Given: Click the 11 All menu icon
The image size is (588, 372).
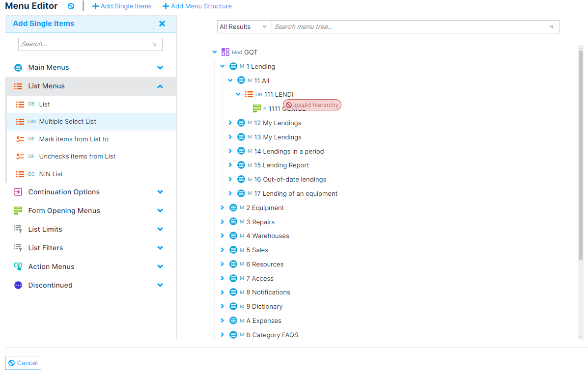Looking at the screenshot, I should click(241, 80).
